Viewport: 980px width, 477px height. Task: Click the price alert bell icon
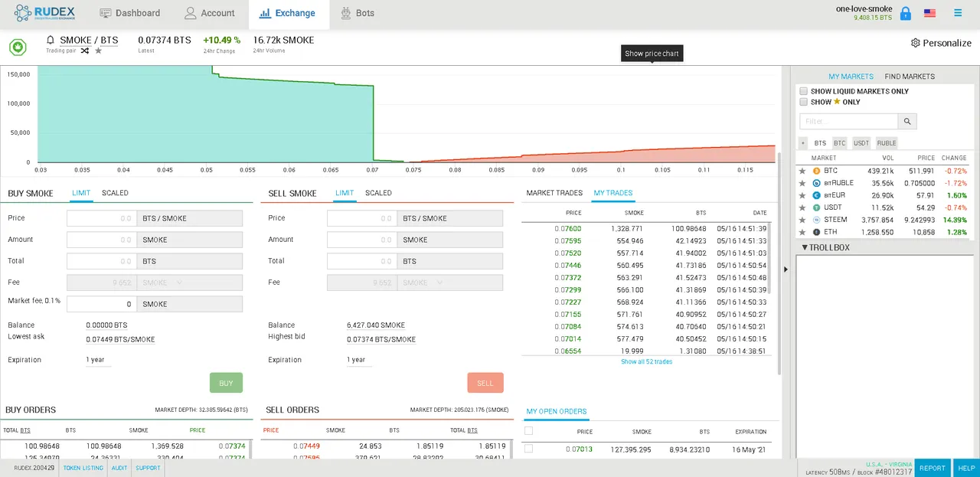(x=51, y=40)
